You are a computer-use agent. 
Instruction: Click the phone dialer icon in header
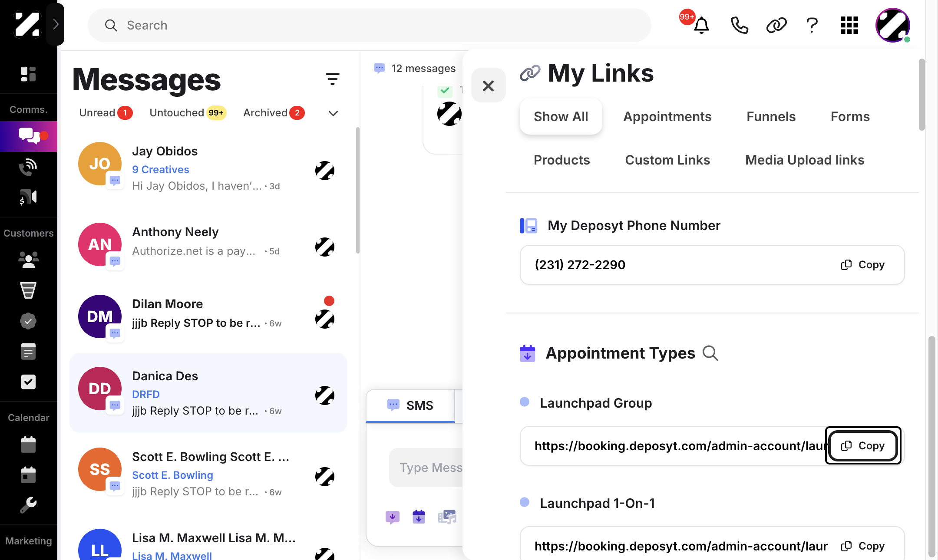739,25
